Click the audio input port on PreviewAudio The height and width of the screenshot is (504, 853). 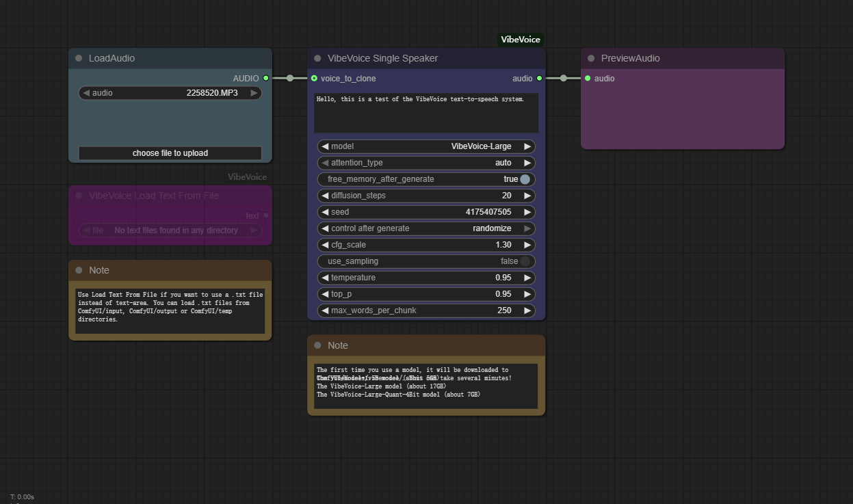(588, 78)
